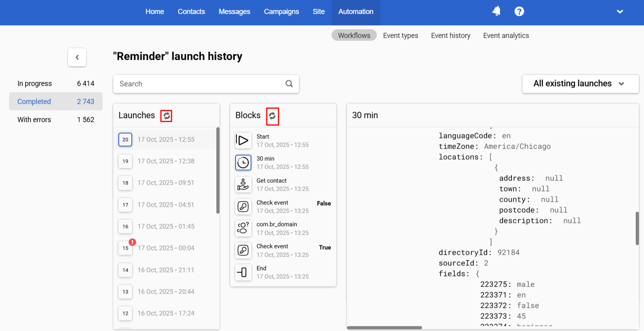Select launch dated 17 Oct, 2025 • 00:04
This screenshot has height=331, width=644.
click(x=166, y=248)
